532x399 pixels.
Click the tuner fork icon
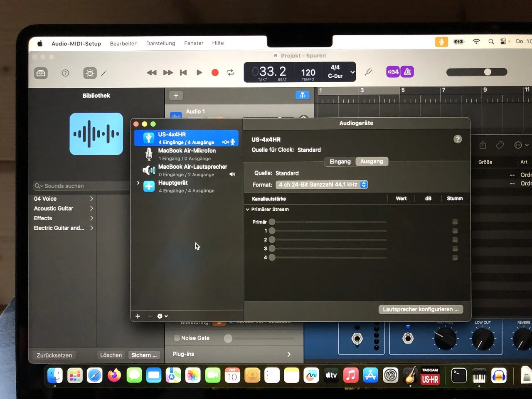point(368,72)
